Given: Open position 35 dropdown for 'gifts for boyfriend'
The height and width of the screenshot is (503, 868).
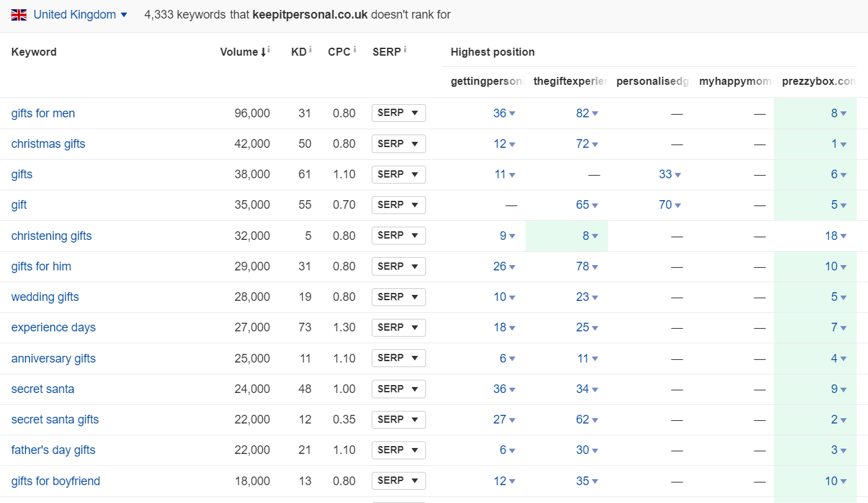Looking at the screenshot, I should [x=587, y=481].
